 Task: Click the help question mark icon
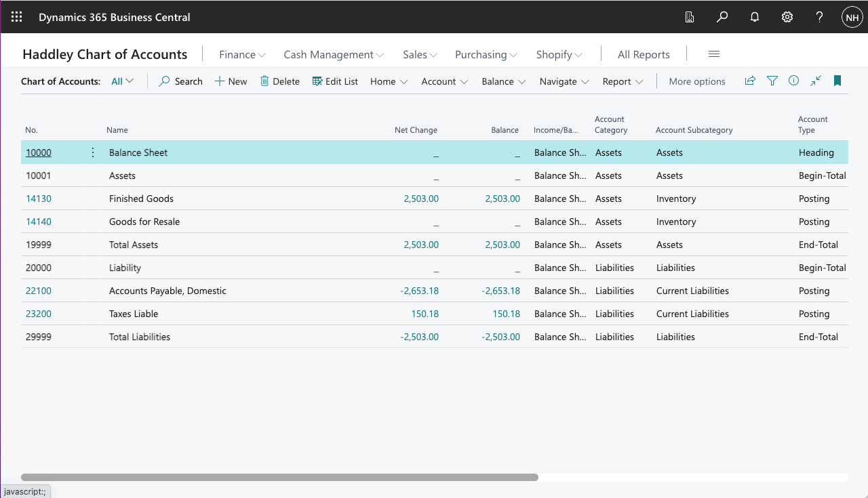pos(820,17)
